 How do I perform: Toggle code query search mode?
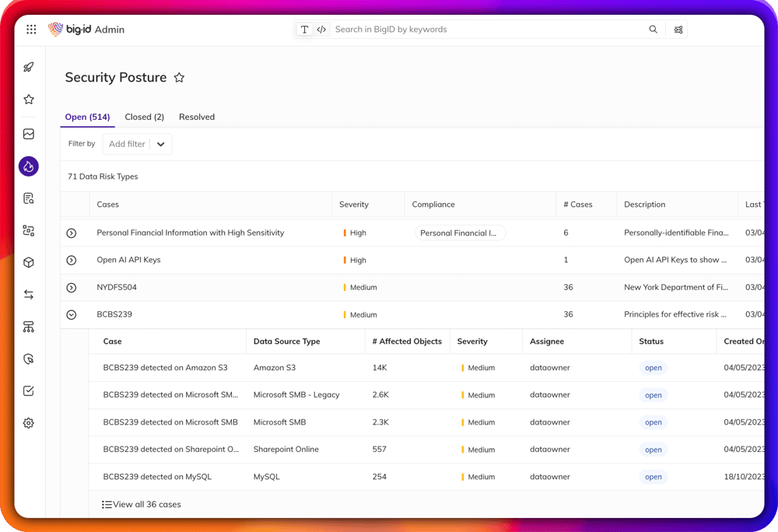click(x=321, y=30)
